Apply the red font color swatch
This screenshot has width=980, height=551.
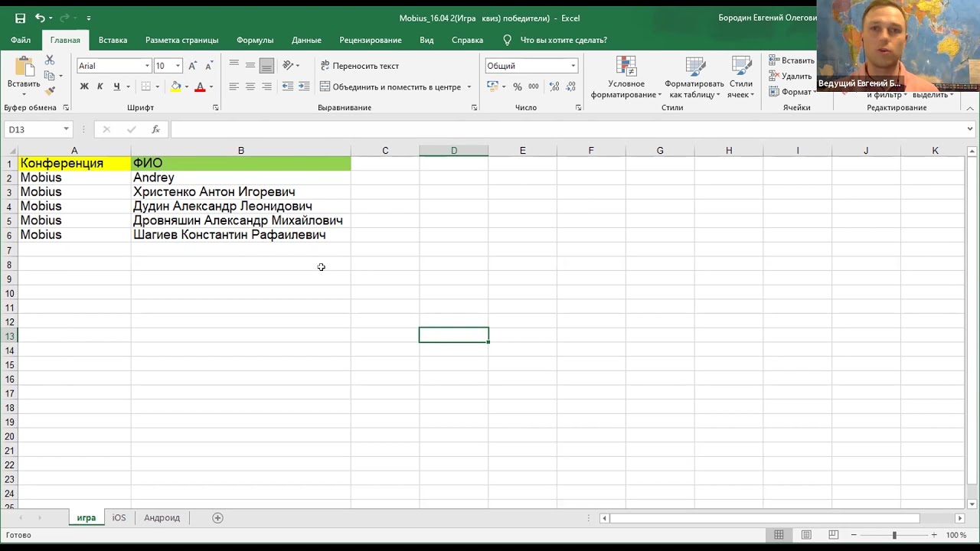[x=200, y=86]
